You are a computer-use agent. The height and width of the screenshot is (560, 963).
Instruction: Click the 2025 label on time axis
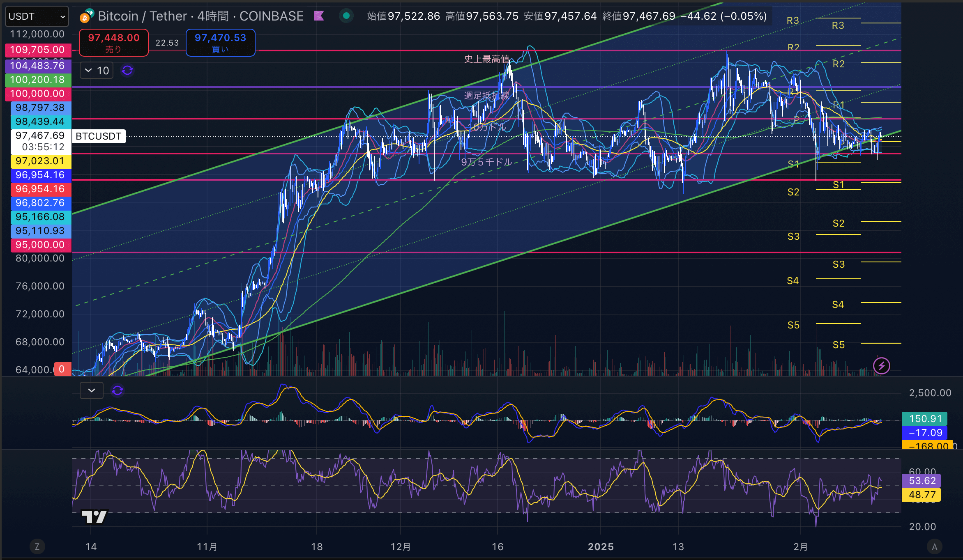tap(601, 547)
